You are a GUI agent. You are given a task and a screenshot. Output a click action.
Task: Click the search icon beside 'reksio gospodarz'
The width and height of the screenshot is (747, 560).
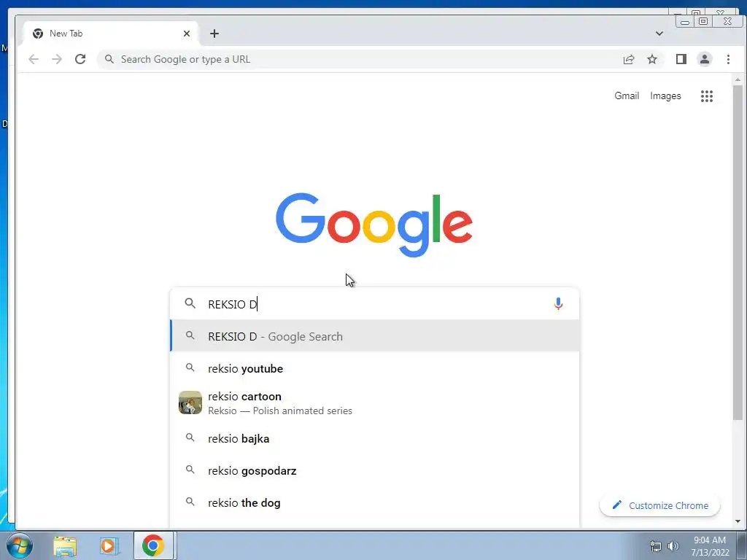[190, 470]
